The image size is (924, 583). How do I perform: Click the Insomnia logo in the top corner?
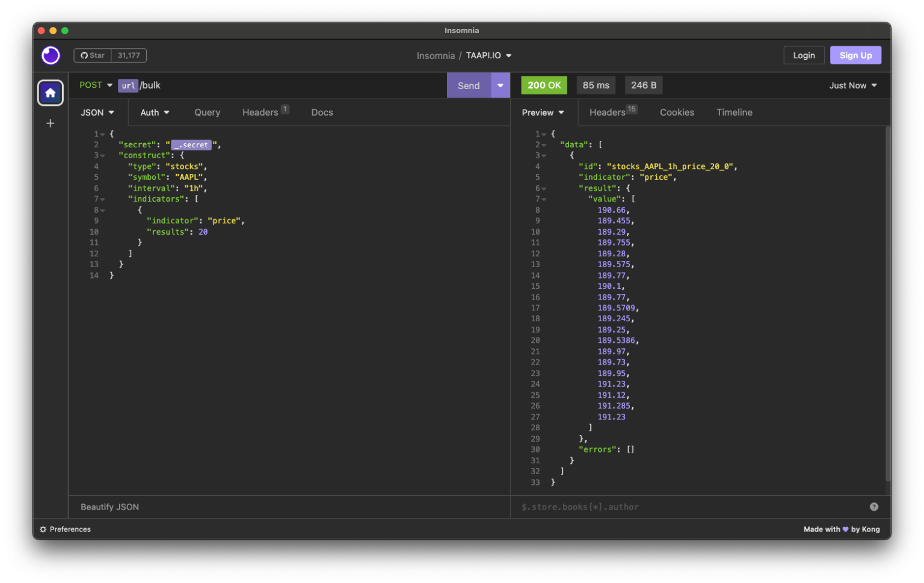[51, 55]
